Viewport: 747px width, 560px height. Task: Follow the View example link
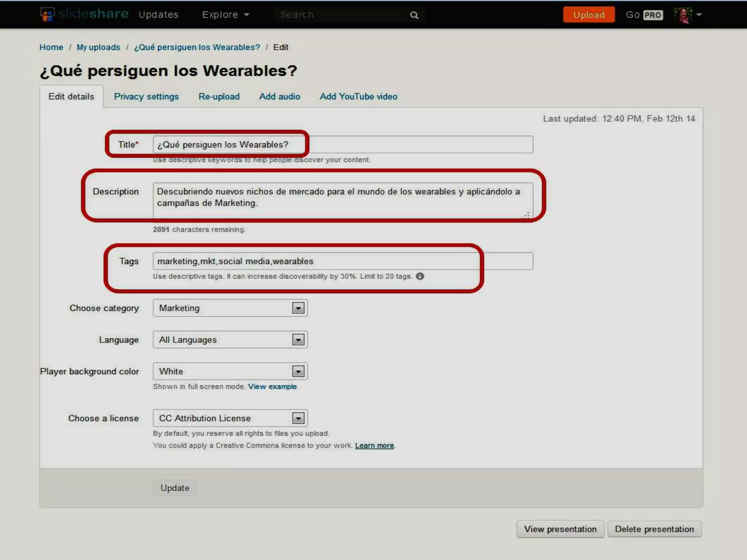pos(272,386)
